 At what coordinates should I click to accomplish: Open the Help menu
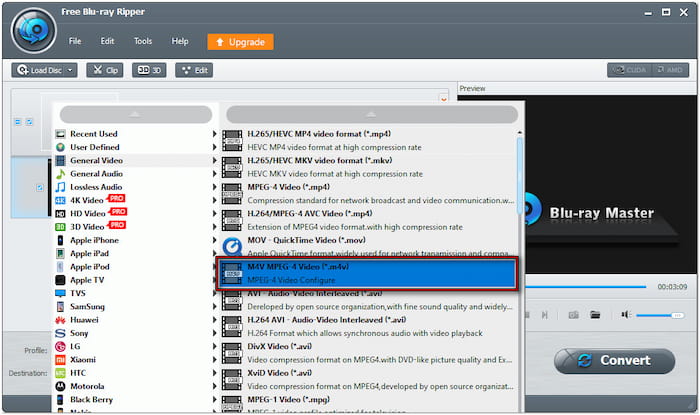click(x=180, y=41)
